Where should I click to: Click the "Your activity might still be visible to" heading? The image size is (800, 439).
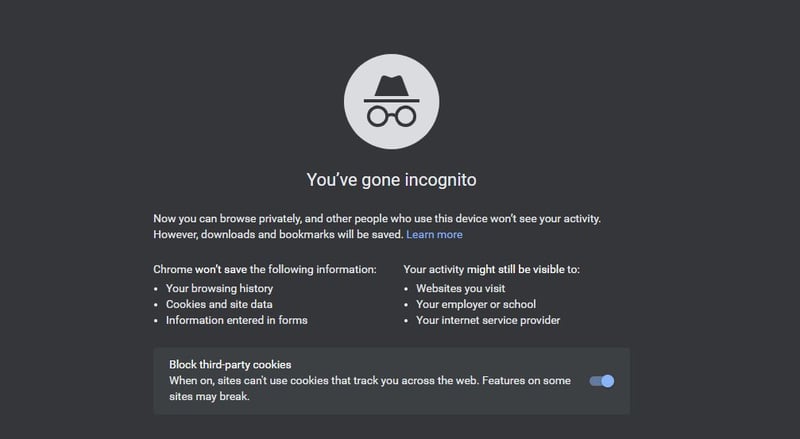point(491,269)
